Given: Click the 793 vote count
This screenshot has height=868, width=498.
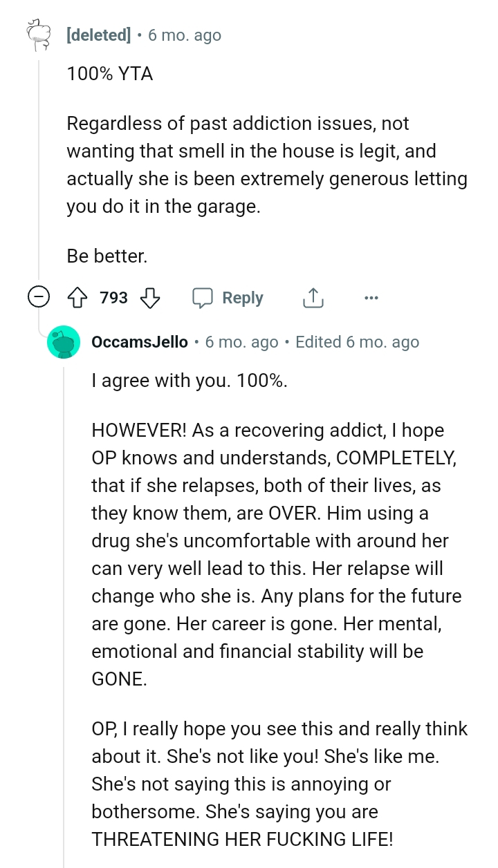Looking at the screenshot, I should (x=113, y=297).
